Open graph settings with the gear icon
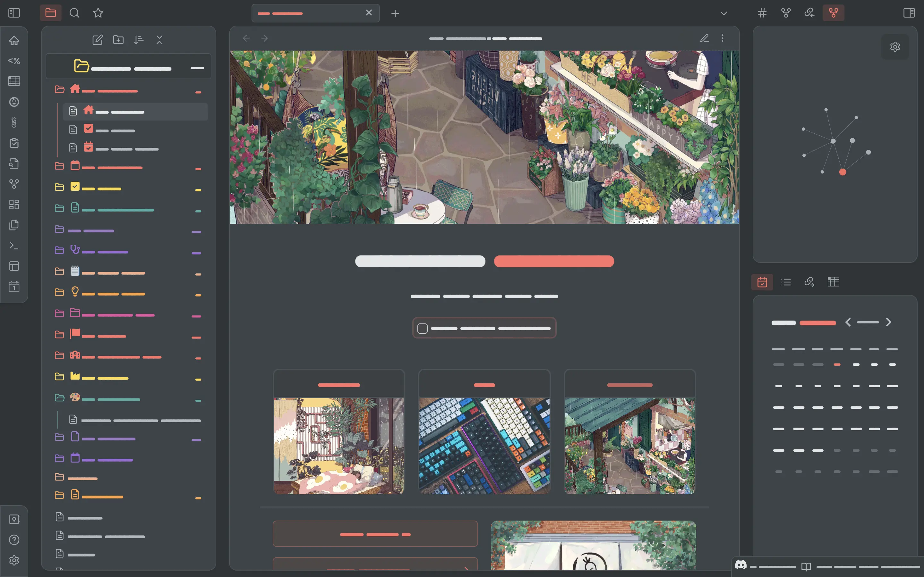This screenshot has height=577, width=924. [894, 47]
